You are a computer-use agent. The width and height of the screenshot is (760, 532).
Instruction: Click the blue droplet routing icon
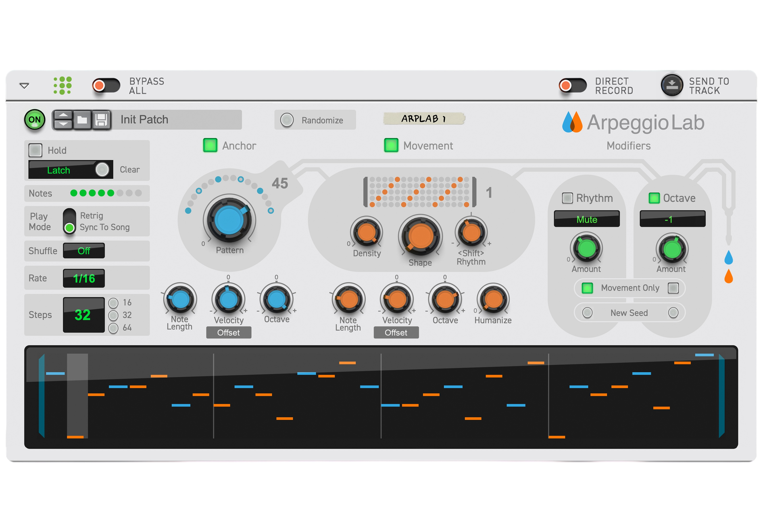pyautogui.click(x=729, y=257)
